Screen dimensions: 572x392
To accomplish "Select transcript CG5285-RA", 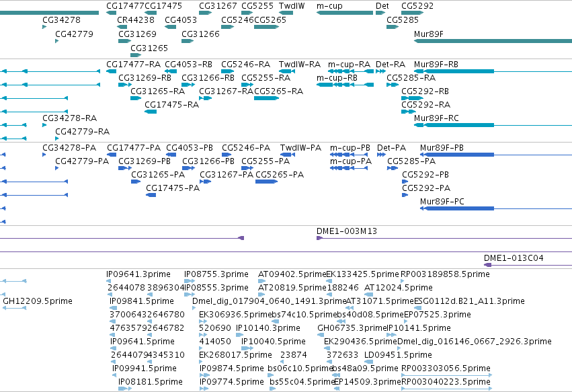I will 411,78.
